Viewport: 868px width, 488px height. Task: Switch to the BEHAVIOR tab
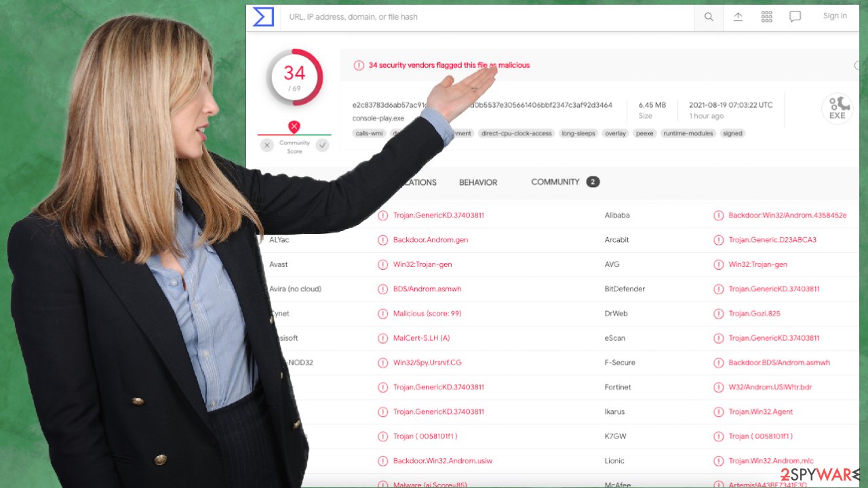(478, 182)
